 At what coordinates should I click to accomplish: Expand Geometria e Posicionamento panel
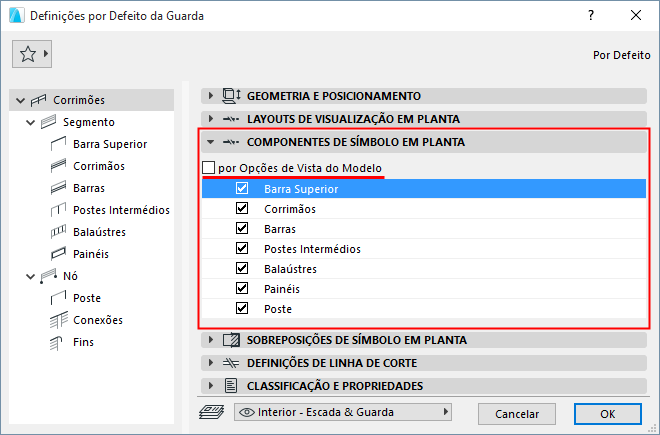334,96
